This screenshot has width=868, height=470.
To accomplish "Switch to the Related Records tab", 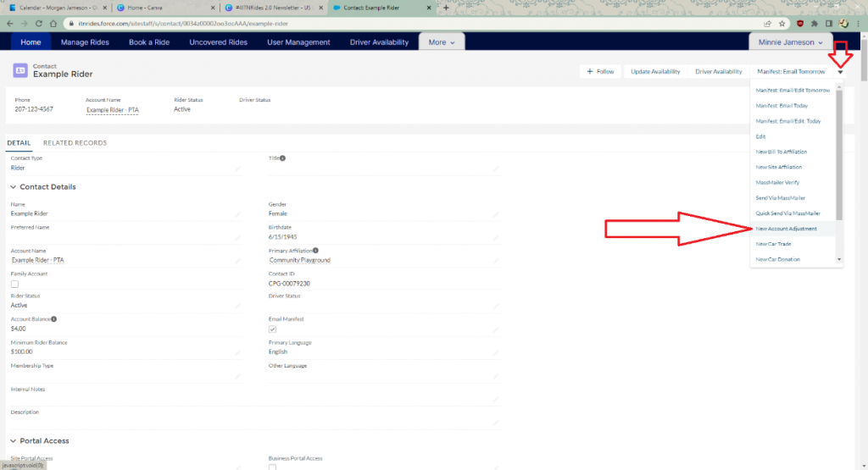I will [75, 143].
